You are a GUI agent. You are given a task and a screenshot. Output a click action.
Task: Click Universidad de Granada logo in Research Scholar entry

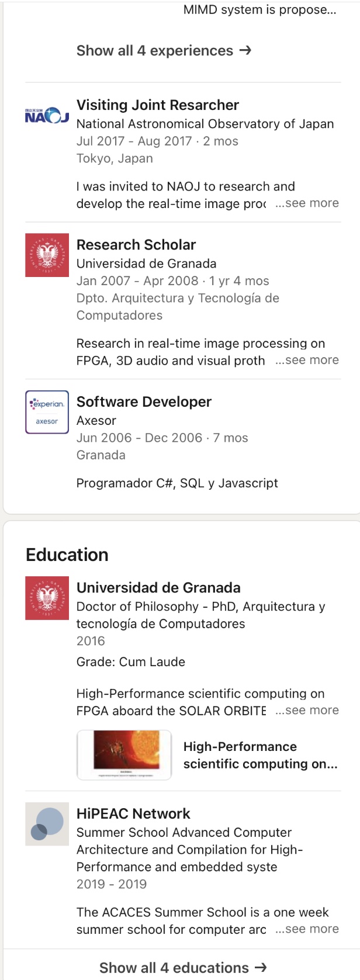click(47, 255)
